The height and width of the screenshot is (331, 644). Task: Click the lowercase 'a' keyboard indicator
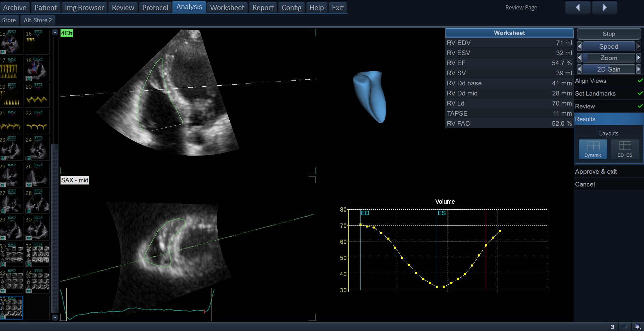[x=612, y=326]
